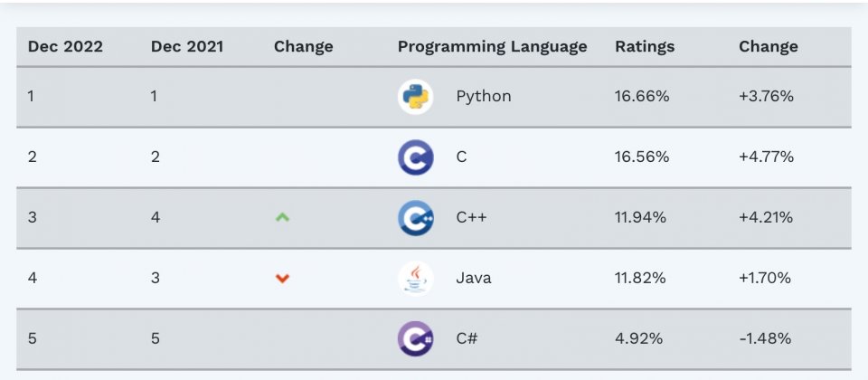The image size is (868, 380).
Task: Click the C# logo icon
Action: click(x=415, y=338)
